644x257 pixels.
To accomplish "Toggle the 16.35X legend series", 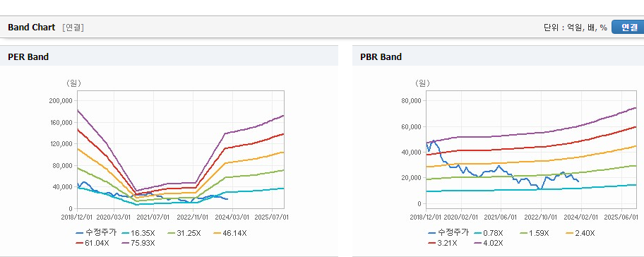I will click(138, 233).
